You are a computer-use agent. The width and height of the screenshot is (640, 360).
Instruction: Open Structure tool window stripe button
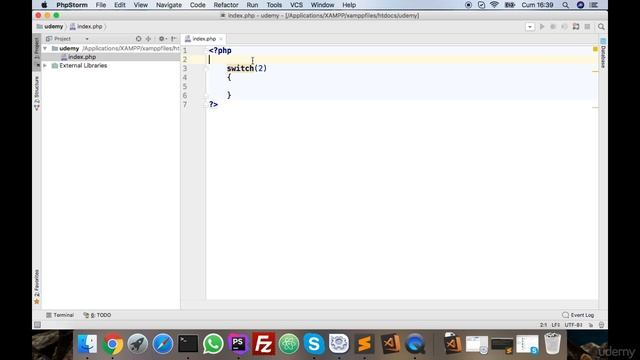(x=36, y=93)
